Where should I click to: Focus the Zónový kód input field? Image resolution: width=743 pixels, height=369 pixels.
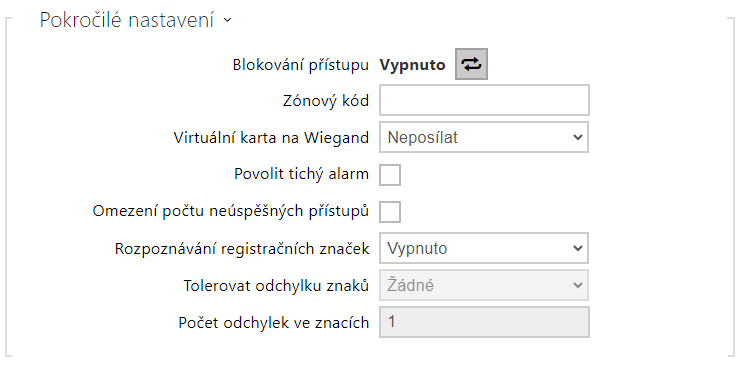[484, 100]
